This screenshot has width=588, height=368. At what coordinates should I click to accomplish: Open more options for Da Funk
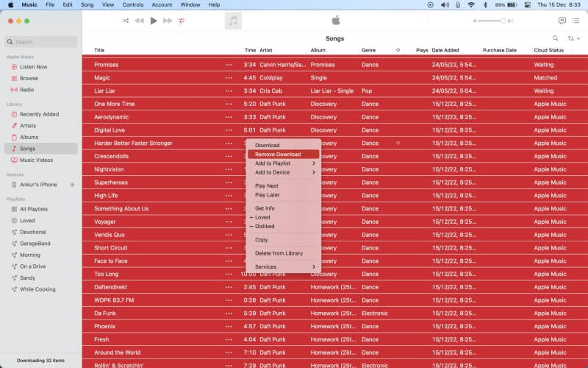(229, 314)
